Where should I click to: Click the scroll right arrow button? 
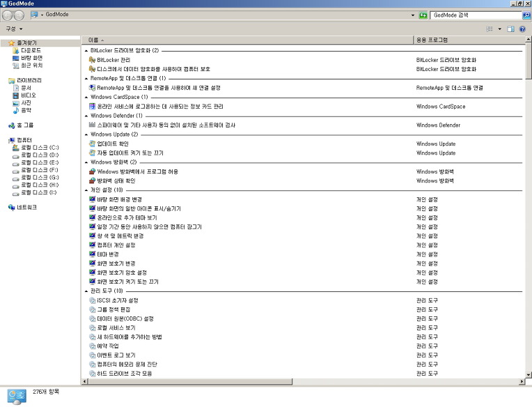click(x=522, y=381)
